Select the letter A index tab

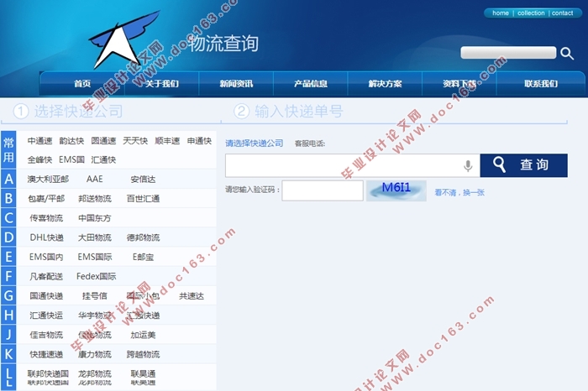click(8, 179)
